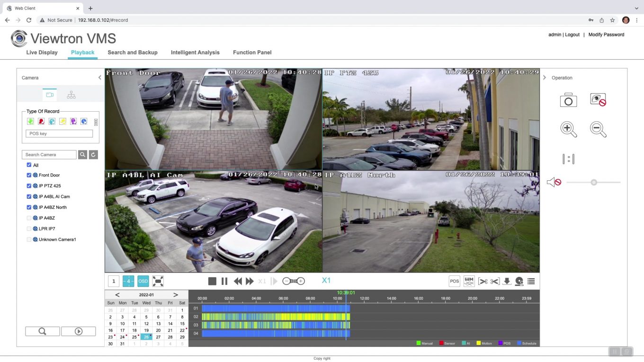Collapse the Camera panel with left chevron
The image size is (644, 362).
(x=99, y=78)
